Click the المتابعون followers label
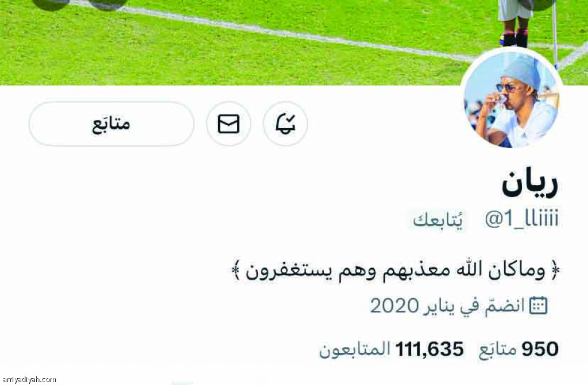588x385 pixels. point(355,349)
